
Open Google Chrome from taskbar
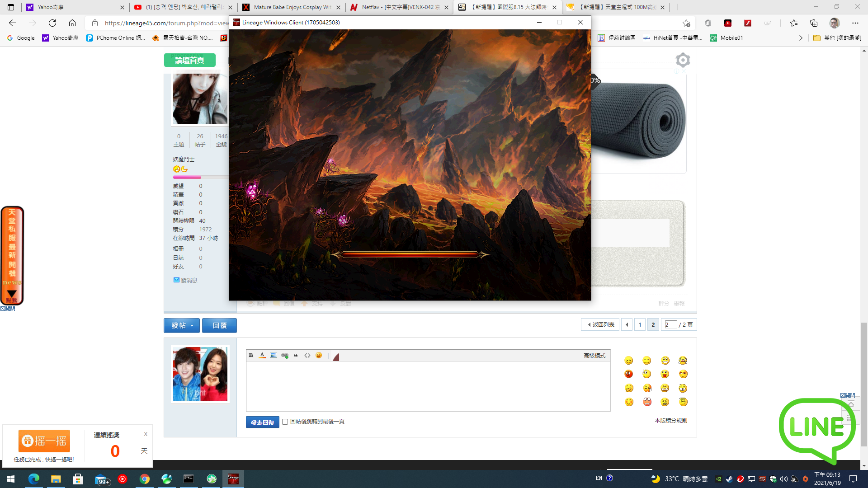click(145, 479)
